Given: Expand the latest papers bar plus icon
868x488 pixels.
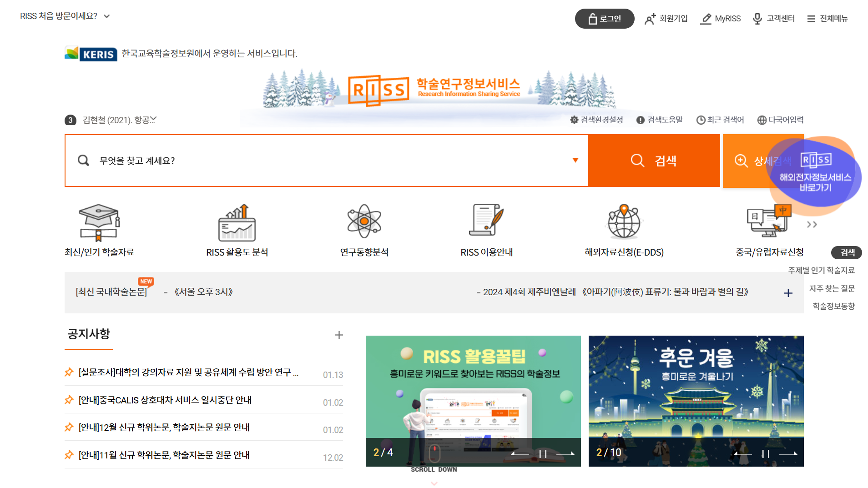Looking at the screenshot, I should pyautogui.click(x=788, y=293).
